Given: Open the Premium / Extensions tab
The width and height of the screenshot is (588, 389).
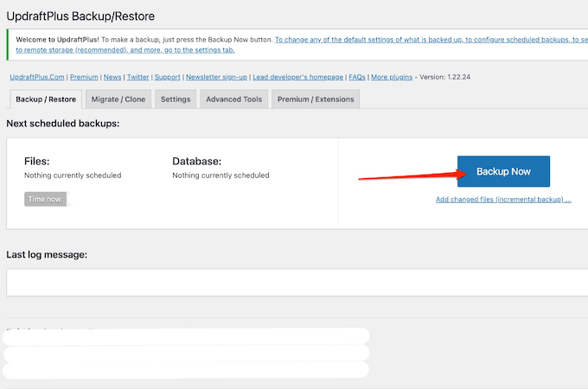Looking at the screenshot, I should point(316,99).
